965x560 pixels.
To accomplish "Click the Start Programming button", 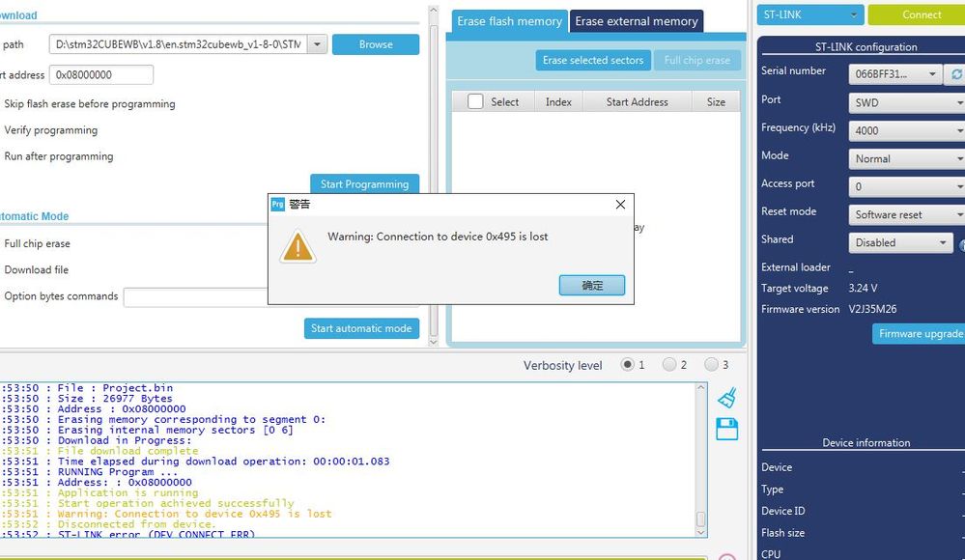I will click(x=364, y=184).
